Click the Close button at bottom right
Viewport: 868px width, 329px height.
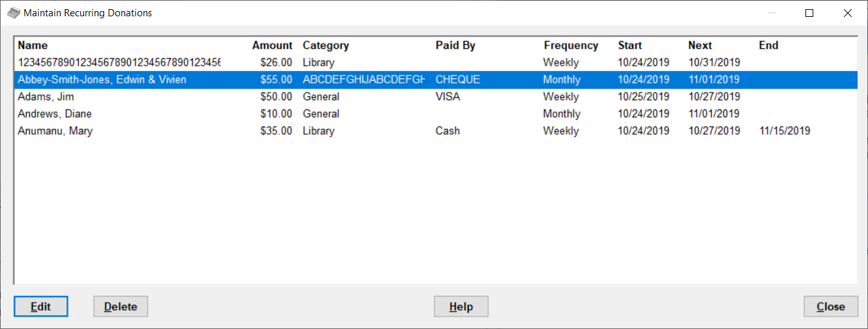[830, 306]
